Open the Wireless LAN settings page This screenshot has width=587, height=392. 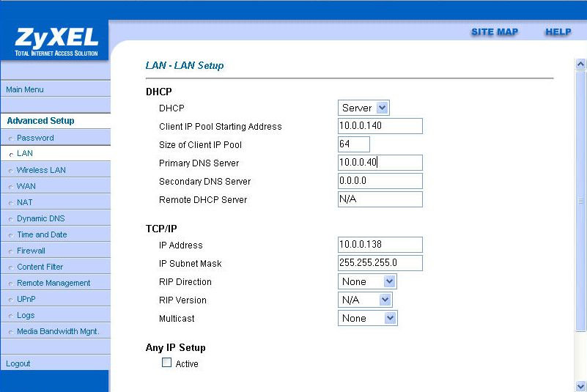click(41, 170)
